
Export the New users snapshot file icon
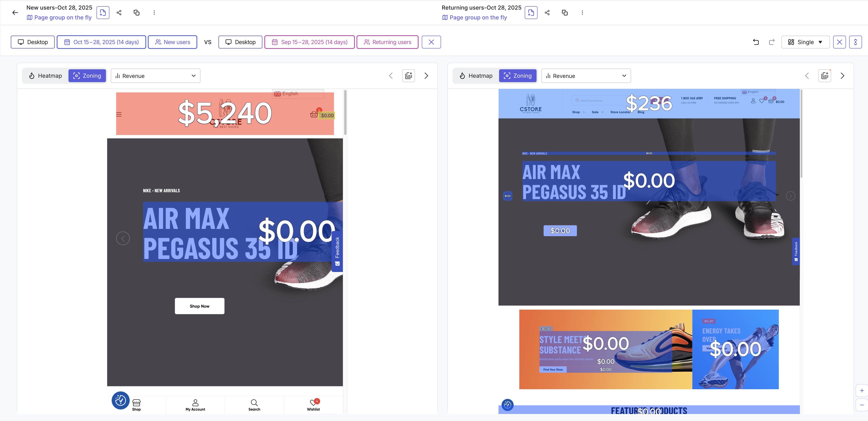103,13
